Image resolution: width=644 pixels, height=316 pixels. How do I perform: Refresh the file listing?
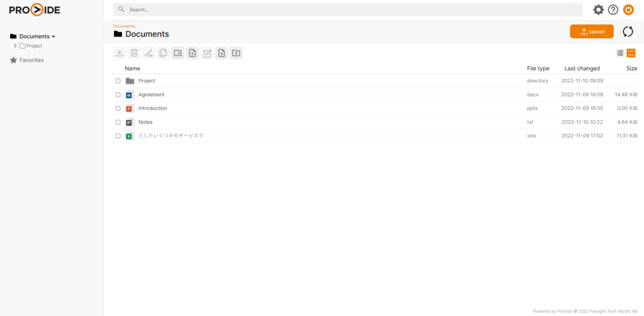[x=628, y=31]
